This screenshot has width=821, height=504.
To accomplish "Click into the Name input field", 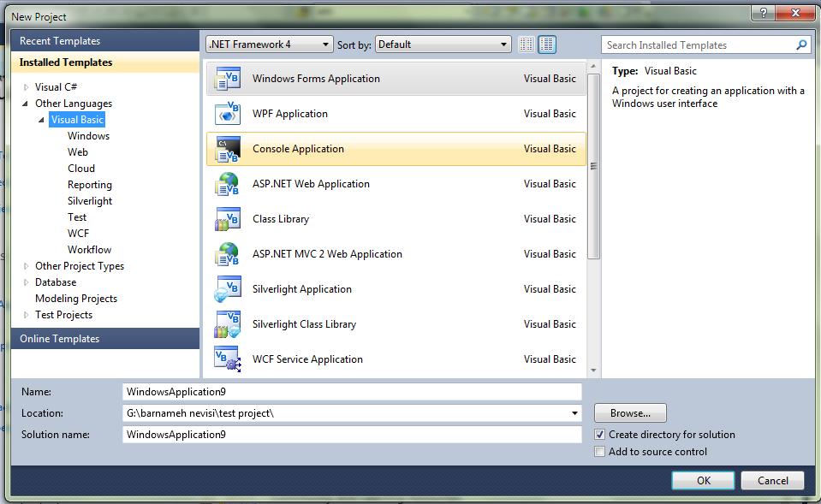I will tap(352, 391).
